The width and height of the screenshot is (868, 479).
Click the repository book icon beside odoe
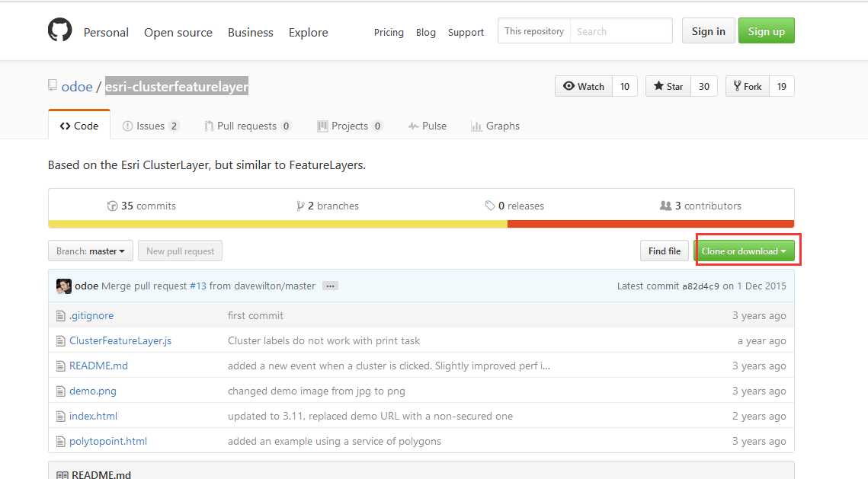(53, 85)
